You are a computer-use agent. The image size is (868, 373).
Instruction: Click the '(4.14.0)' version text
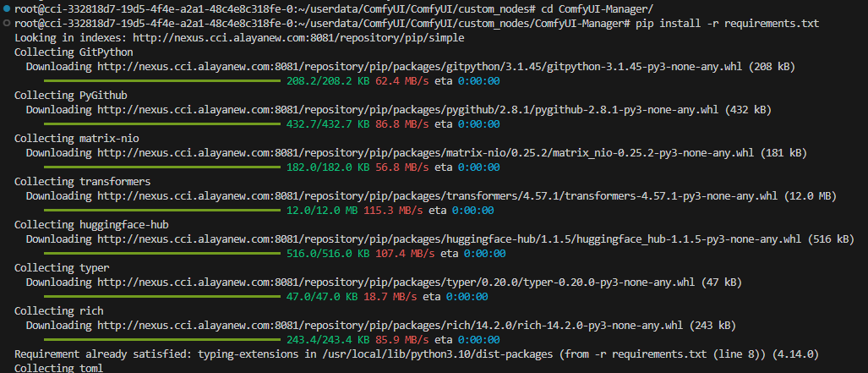coord(794,354)
